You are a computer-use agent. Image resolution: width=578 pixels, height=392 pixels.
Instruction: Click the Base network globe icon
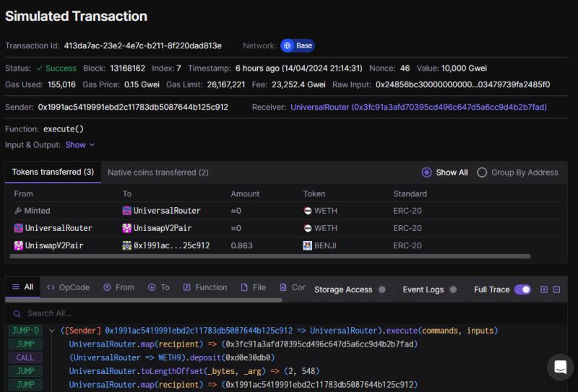click(x=287, y=45)
